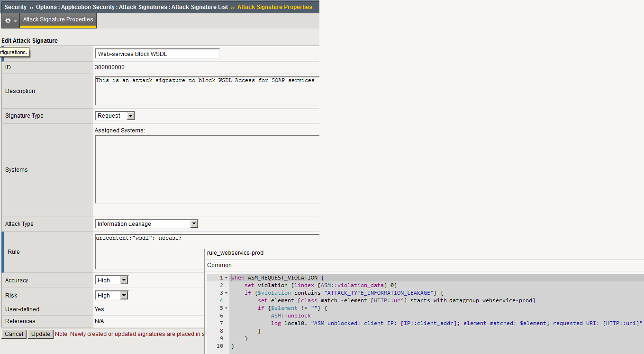The height and width of the screenshot is (354, 644).
Task: Go to Security in the breadcrumb
Action: pos(16,7)
